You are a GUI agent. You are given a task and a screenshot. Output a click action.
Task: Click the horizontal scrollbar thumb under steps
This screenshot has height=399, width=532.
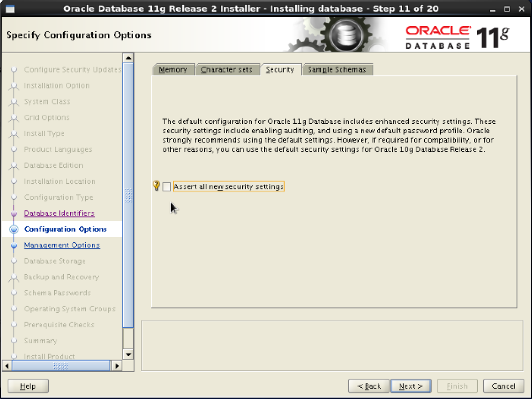tap(61, 366)
